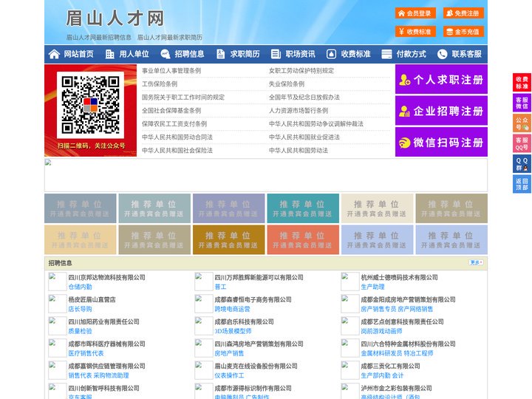Open 中华人民共和国劳动争议调解仲裁法 link
532x399 pixels.
316,124
